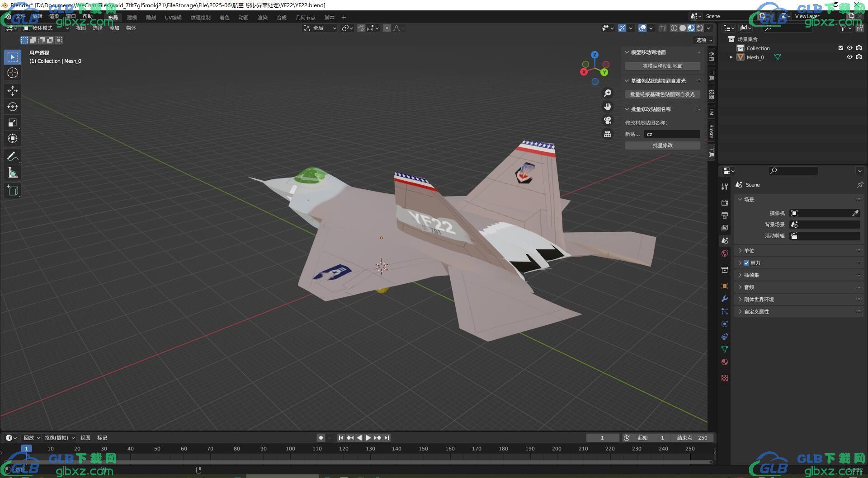The image size is (868, 478).
Task: Toggle perspective/orthographic grid icon
Action: 608,134
